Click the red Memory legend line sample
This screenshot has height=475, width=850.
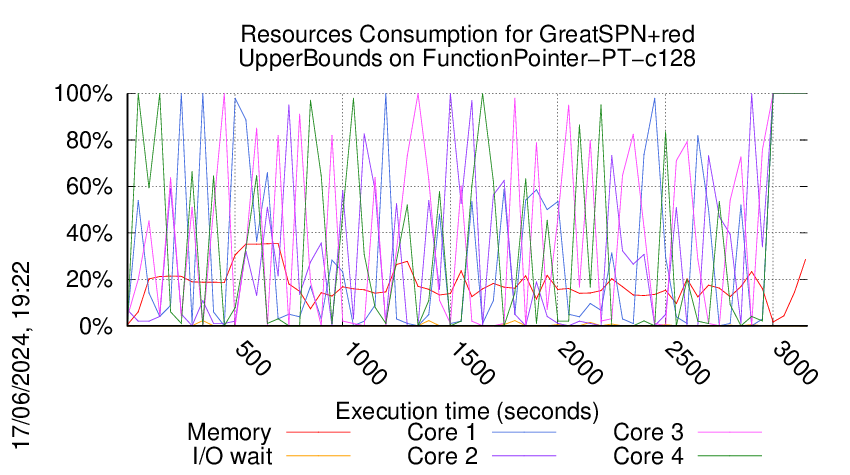318,432
